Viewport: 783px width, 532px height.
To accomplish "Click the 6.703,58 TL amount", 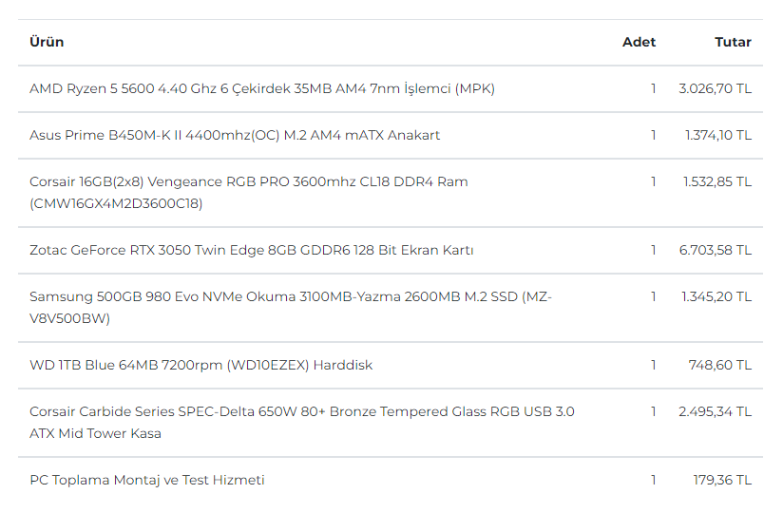I will tap(715, 250).
